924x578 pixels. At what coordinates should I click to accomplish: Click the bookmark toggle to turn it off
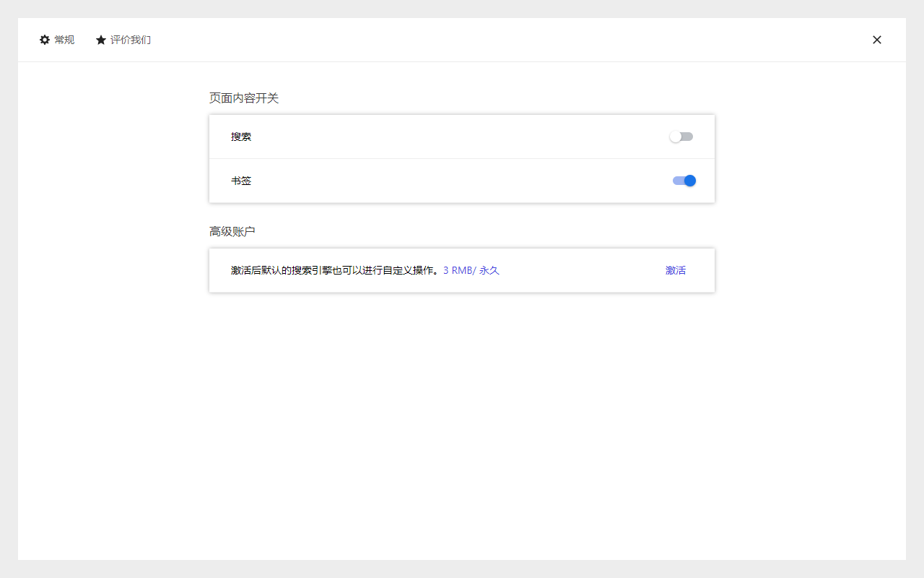684,181
